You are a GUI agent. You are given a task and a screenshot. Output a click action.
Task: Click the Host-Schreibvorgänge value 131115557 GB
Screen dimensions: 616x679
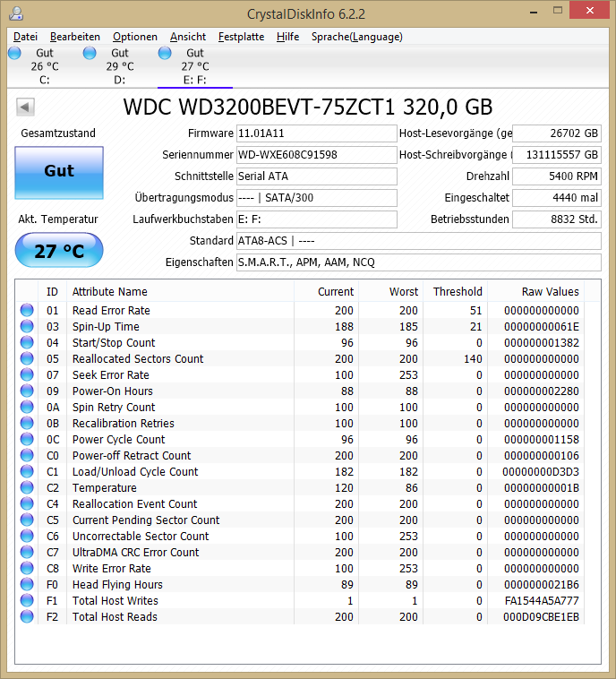557,155
